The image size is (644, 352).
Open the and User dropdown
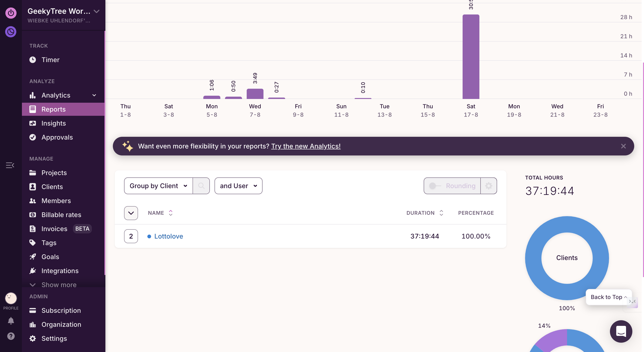point(238,186)
